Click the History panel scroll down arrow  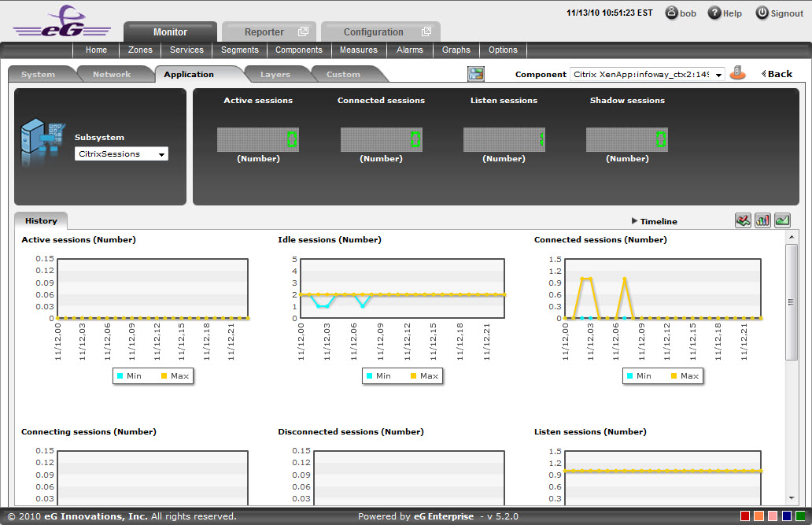[792, 497]
